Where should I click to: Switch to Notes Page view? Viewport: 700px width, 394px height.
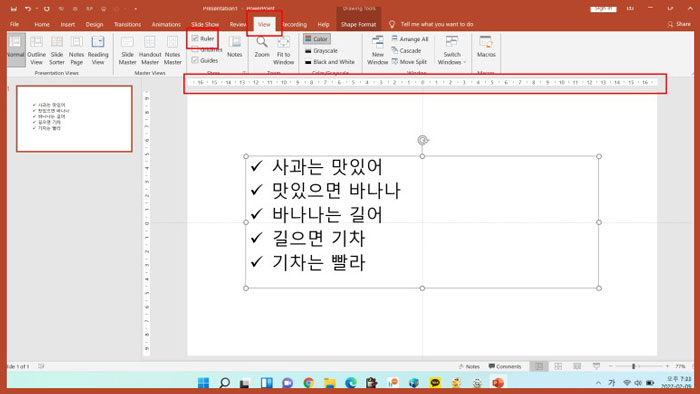tap(76, 50)
